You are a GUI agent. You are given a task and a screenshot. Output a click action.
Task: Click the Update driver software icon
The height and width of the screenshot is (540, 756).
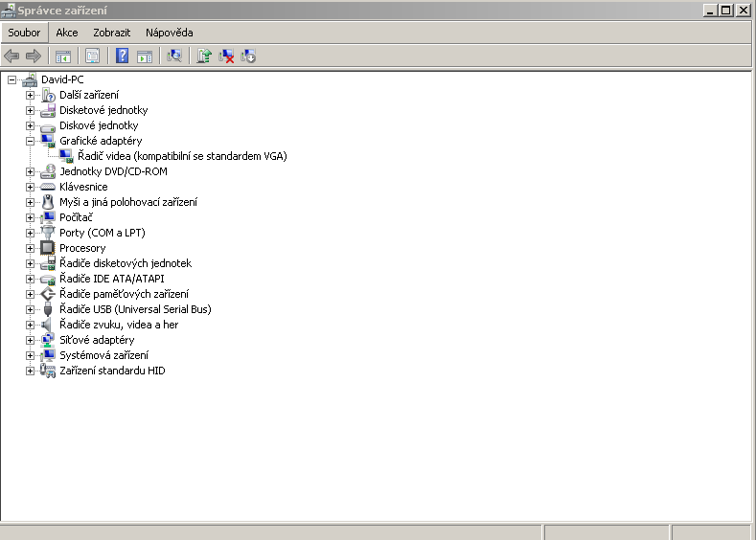tap(204, 56)
